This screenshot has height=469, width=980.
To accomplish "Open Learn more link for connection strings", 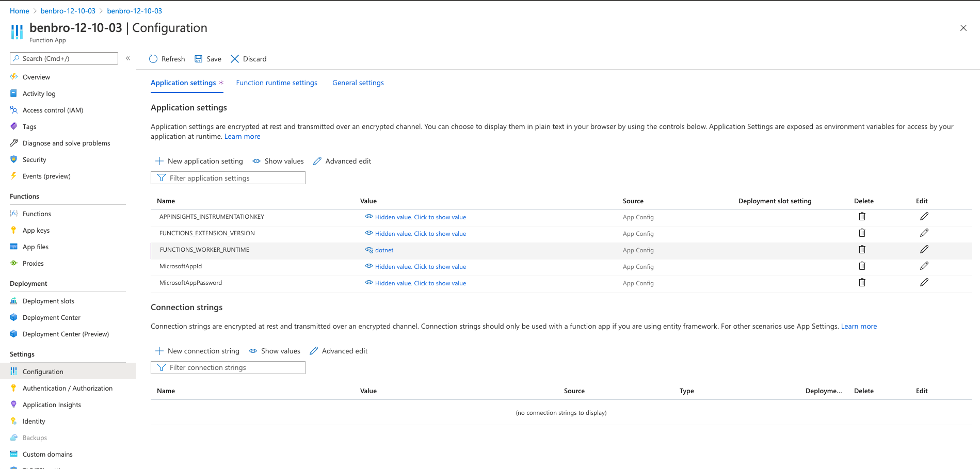I will 859,327.
